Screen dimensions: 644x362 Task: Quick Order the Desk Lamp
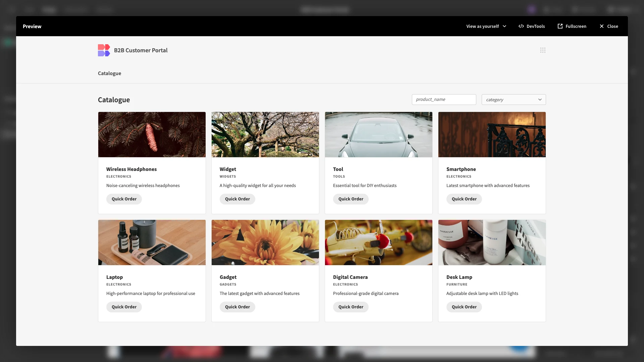[464, 307]
